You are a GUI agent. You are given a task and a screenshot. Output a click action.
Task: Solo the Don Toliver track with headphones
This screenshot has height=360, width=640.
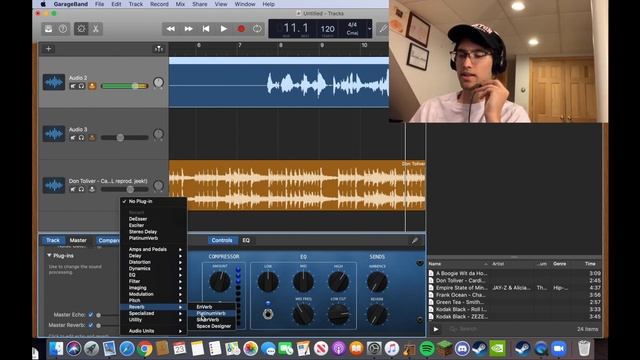[81, 189]
